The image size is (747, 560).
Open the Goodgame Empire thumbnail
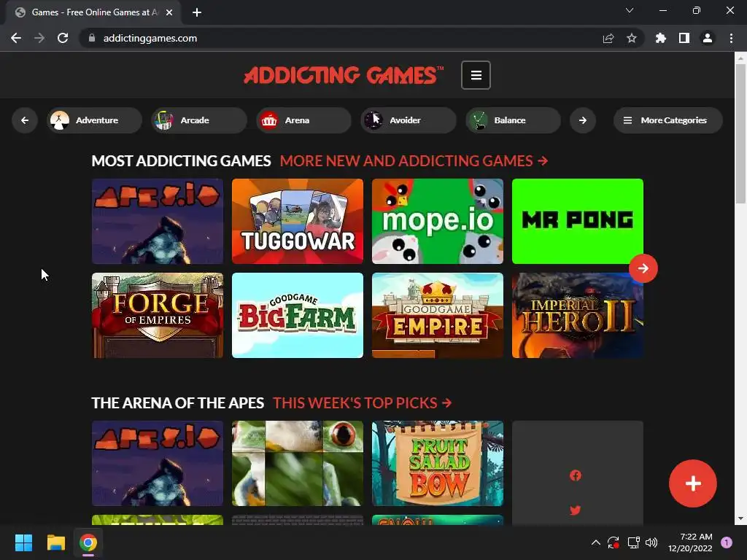click(438, 315)
